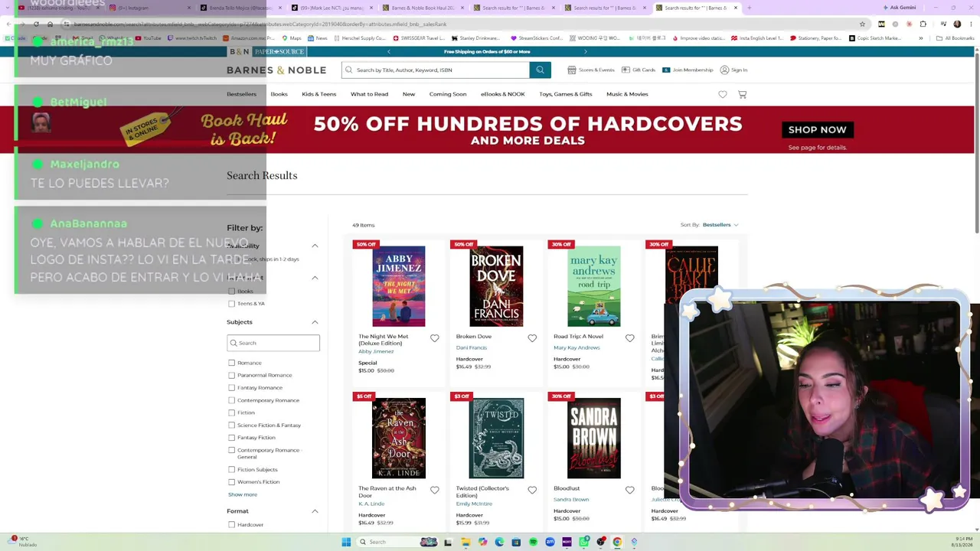Check the Hardcover format filter
The width and height of the screenshot is (980, 551).
[x=231, y=524]
